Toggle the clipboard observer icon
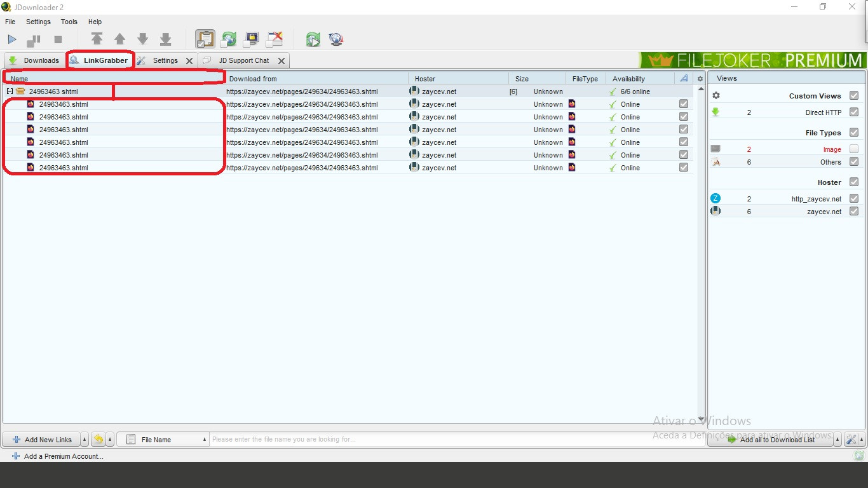The height and width of the screenshot is (488, 868). pyautogui.click(x=205, y=39)
